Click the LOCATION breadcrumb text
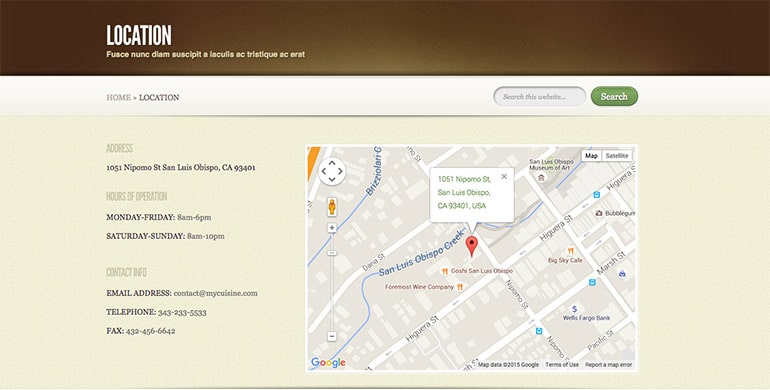 click(159, 97)
